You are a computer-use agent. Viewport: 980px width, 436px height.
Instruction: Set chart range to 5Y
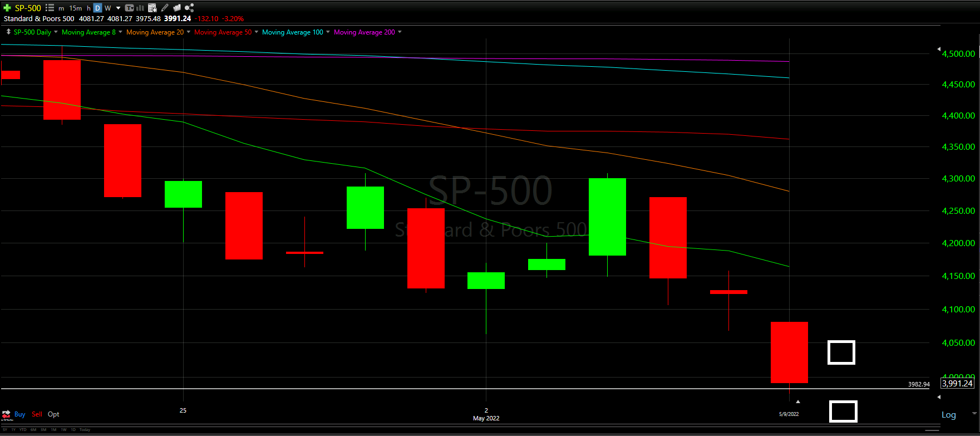click(5, 430)
